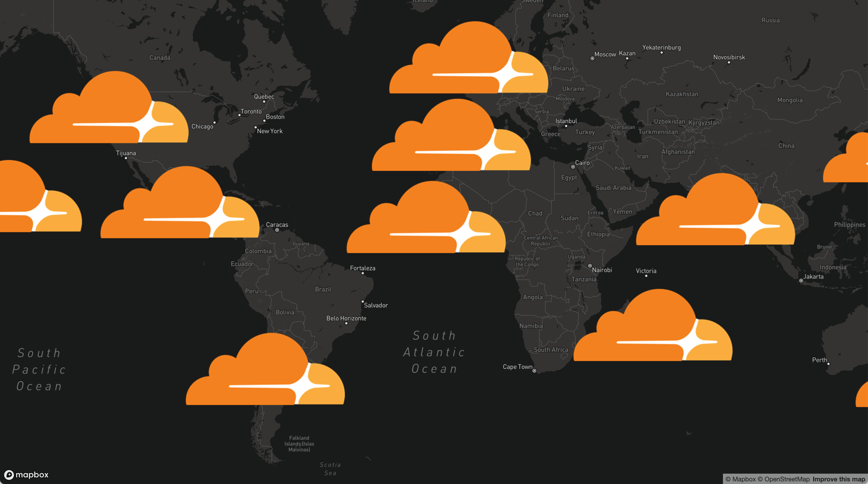The height and width of the screenshot is (484, 868).
Task: Click the Angola country label
Action: coord(533,297)
